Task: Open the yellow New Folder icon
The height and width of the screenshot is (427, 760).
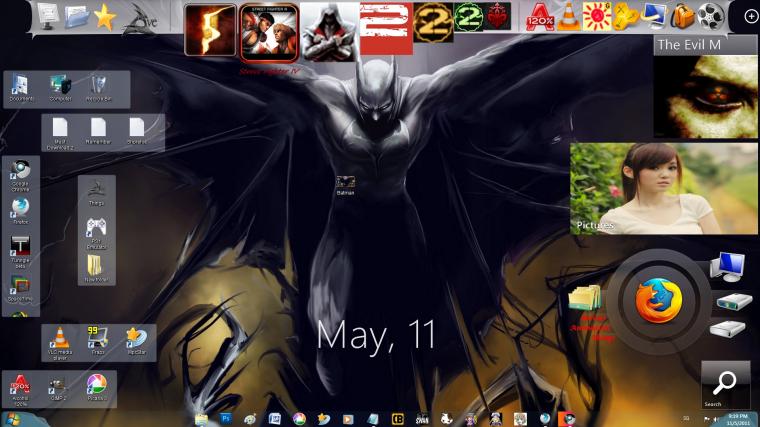Action: 96,269
